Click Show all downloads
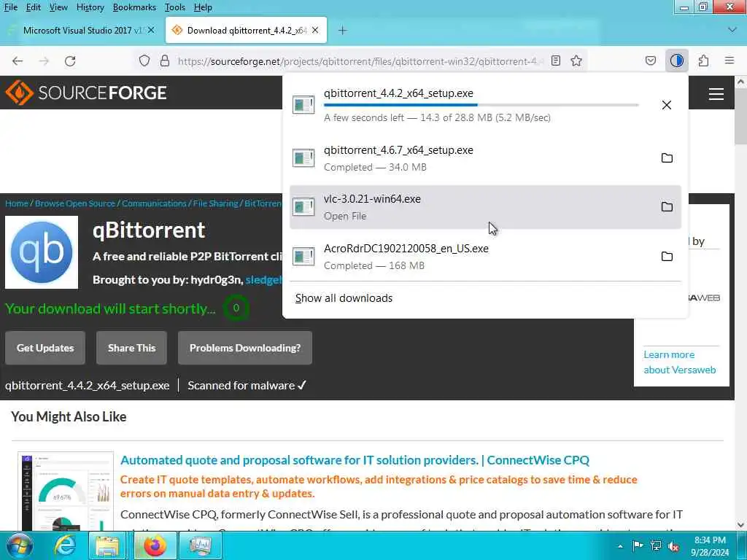The height and width of the screenshot is (560, 747). [344, 298]
